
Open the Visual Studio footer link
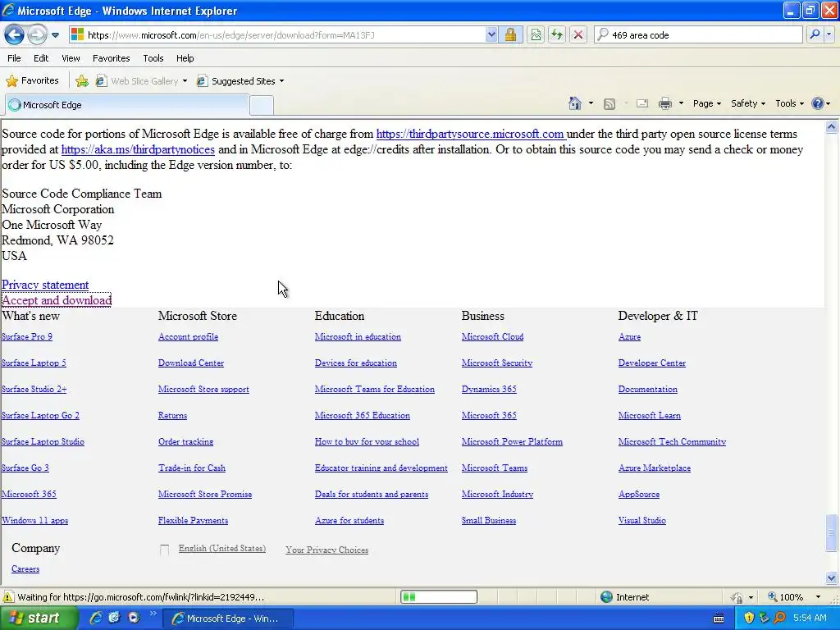(641, 521)
